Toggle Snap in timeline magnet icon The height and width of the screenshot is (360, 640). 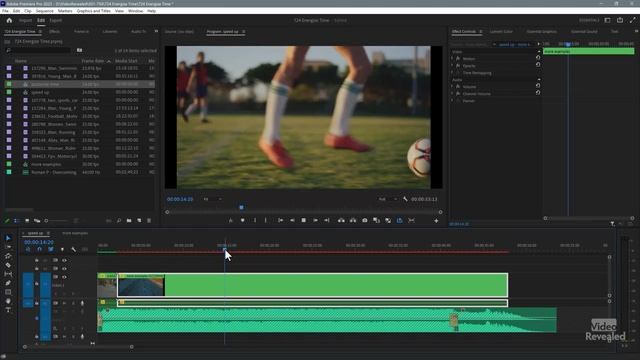[x=39, y=249]
